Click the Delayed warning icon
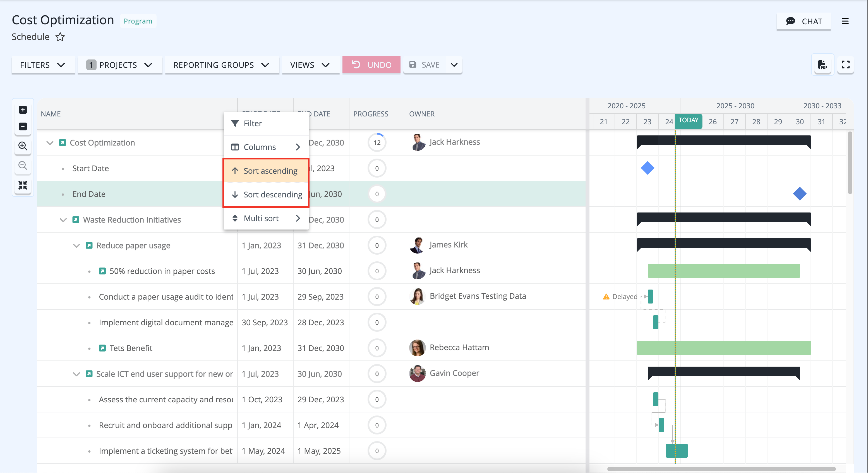 tap(606, 296)
